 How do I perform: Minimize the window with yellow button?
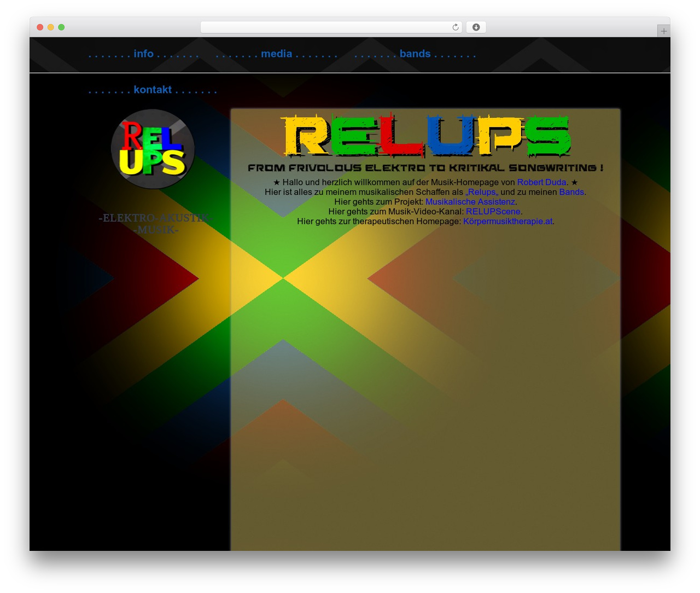point(51,27)
